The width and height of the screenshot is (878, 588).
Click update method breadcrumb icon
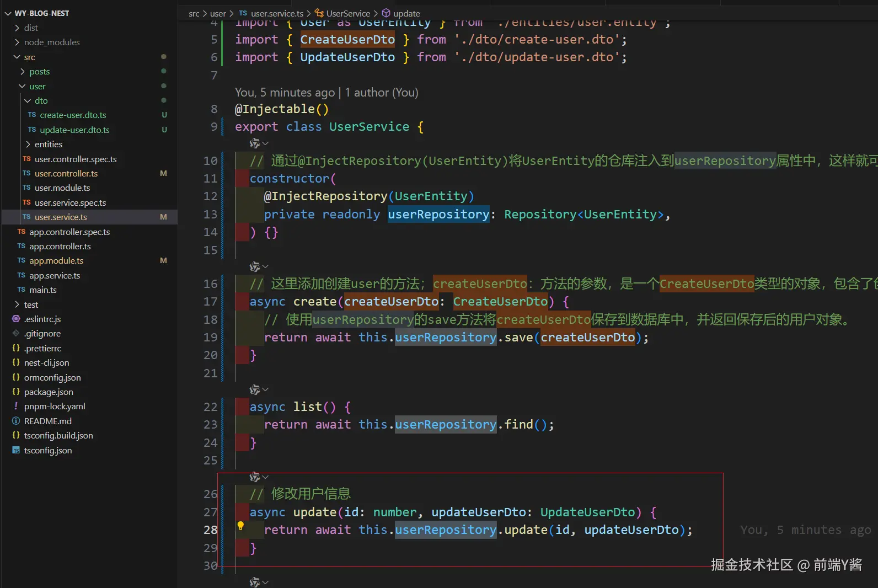click(386, 13)
